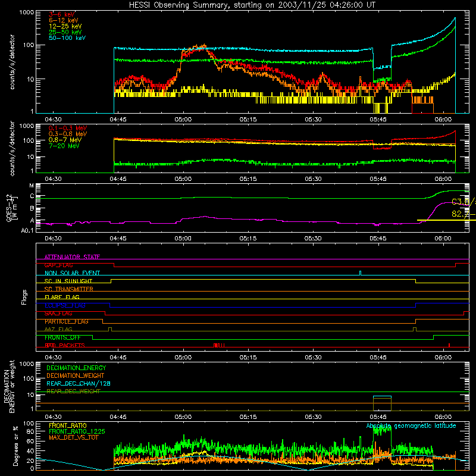
Task: Select the DECIMATION_WEIGHT legend entry
Action: coord(76,376)
